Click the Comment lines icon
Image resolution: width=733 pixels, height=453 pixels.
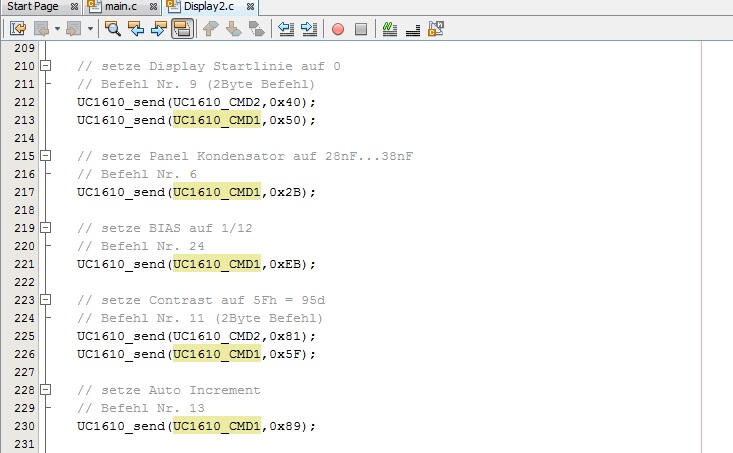click(390, 29)
